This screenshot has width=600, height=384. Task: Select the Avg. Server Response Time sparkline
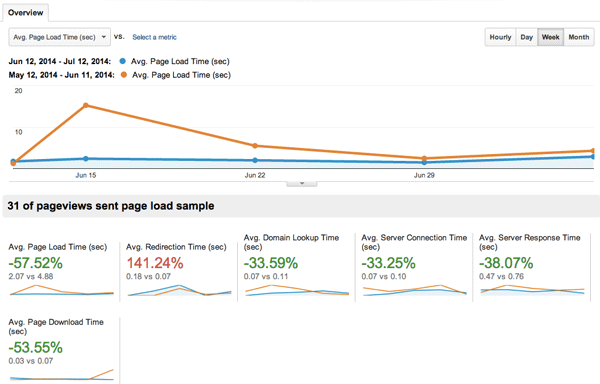[x=532, y=290]
